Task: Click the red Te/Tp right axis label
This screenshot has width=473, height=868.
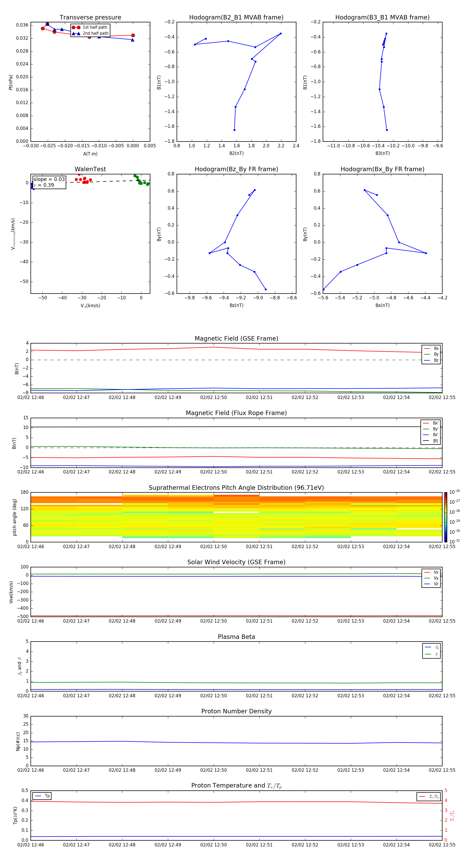Action: pos(453,816)
